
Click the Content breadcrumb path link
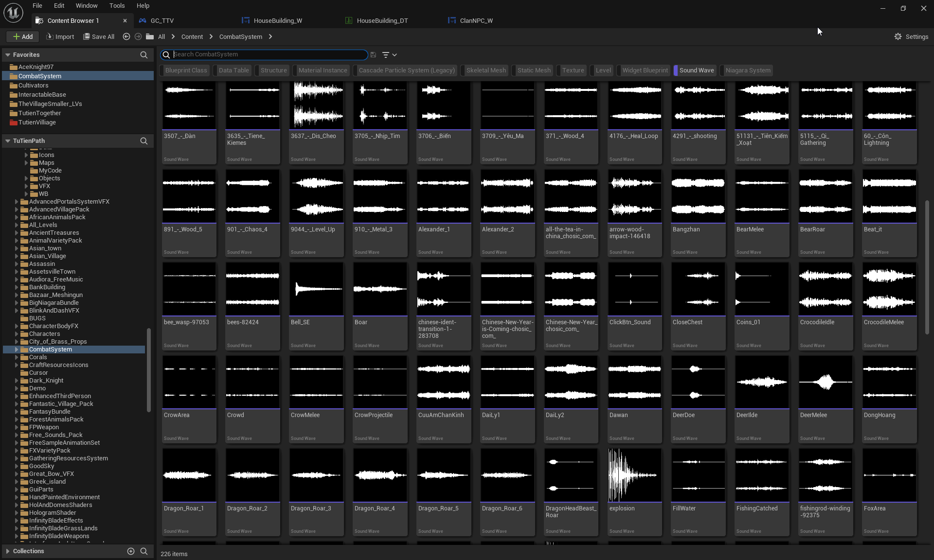tap(192, 37)
